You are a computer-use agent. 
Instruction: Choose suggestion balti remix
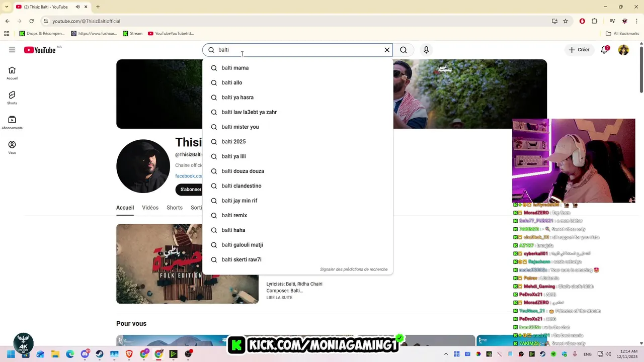click(297, 215)
